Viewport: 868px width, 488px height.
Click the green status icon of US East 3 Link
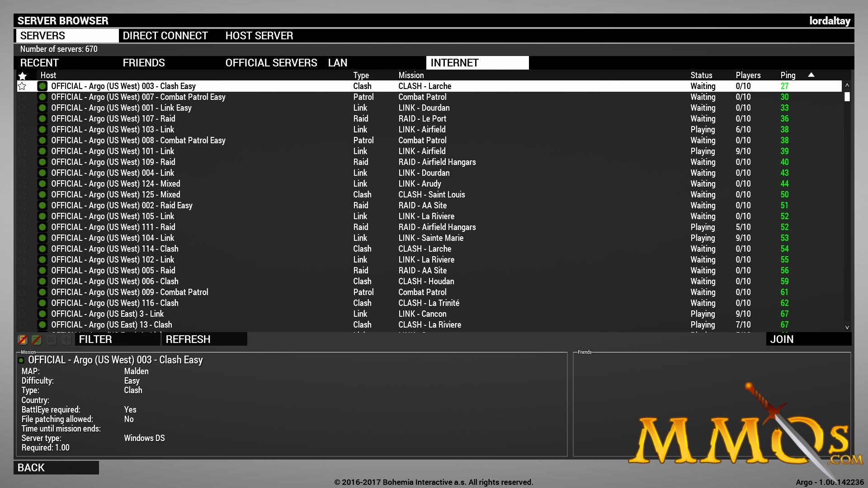(x=42, y=314)
